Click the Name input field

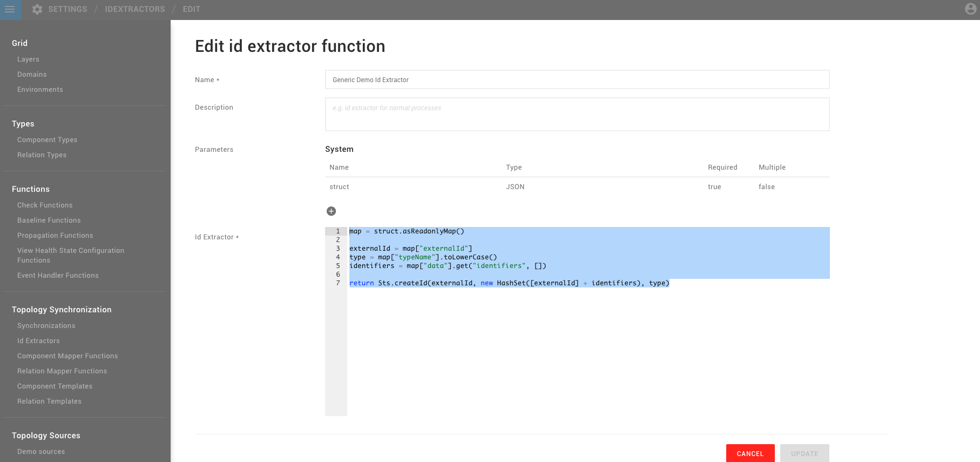[577, 79]
